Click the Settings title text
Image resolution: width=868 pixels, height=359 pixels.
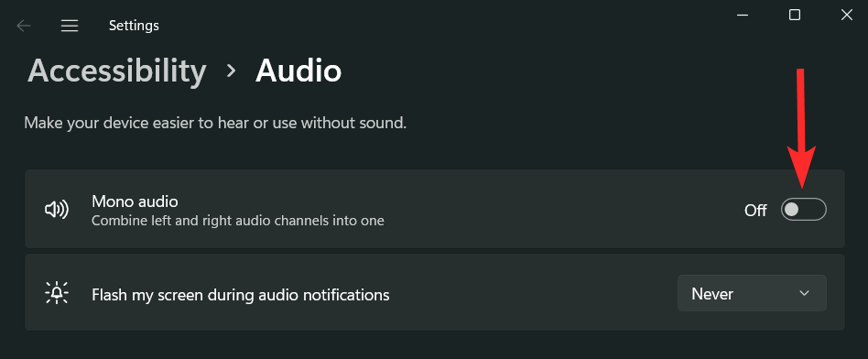click(x=134, y=26)
